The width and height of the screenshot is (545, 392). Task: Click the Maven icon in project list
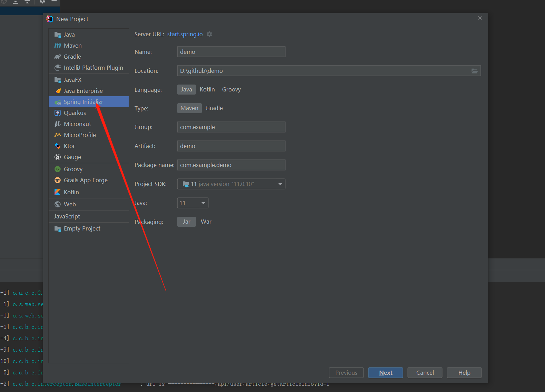coord(58,46)
